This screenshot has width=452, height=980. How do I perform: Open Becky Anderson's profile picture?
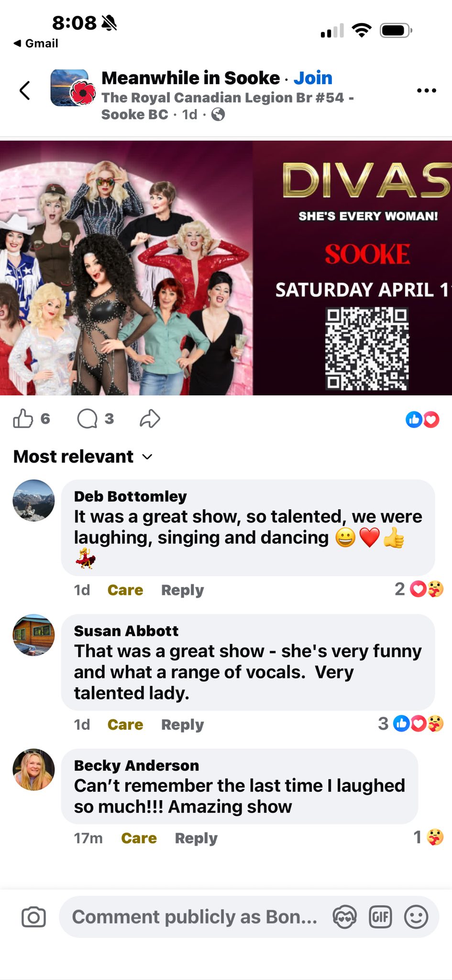coord(33,769)
